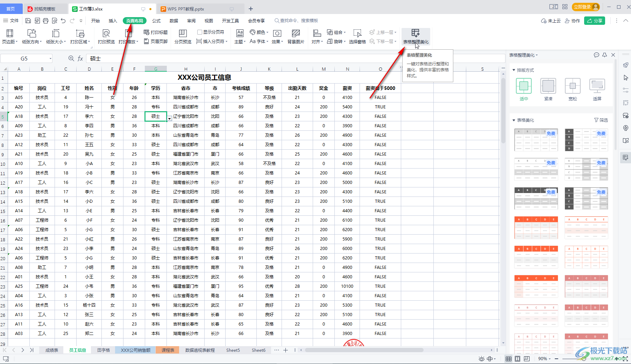Switch to the WPS PPT教程.pptx document tab
The width and height of the screenshot is (631, 364).
pyautogui.click(x=200, y=9)
